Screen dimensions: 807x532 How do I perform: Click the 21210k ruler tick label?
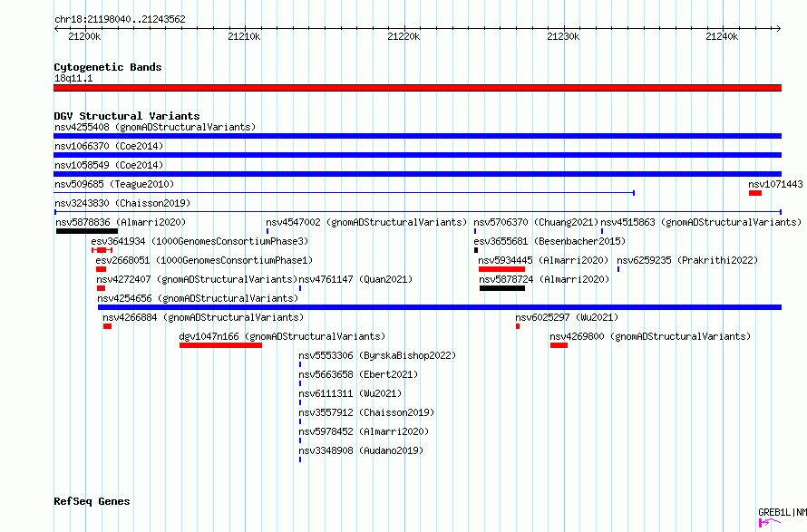coord(244,36)
